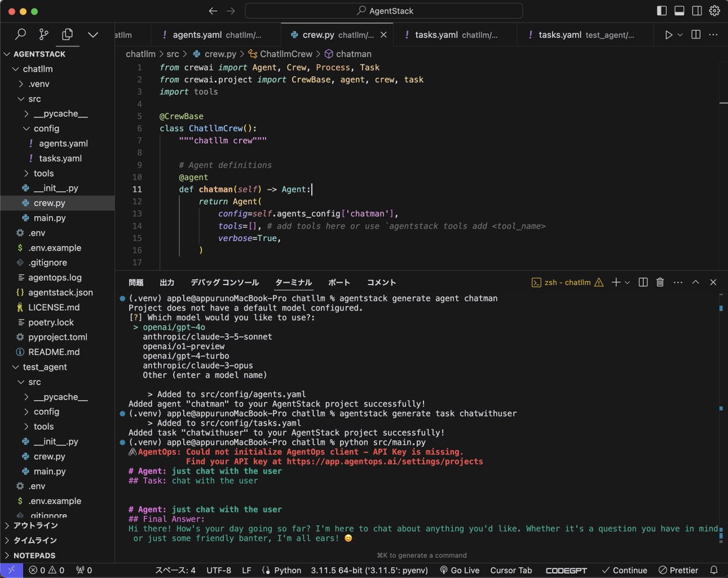Switch to the コメント panel tab

[382, 282]
